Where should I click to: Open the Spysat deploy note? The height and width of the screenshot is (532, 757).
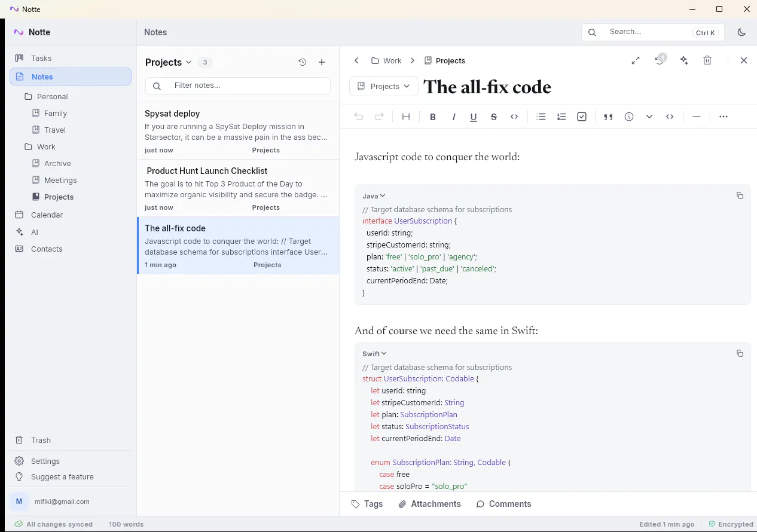tap(238, 131)
